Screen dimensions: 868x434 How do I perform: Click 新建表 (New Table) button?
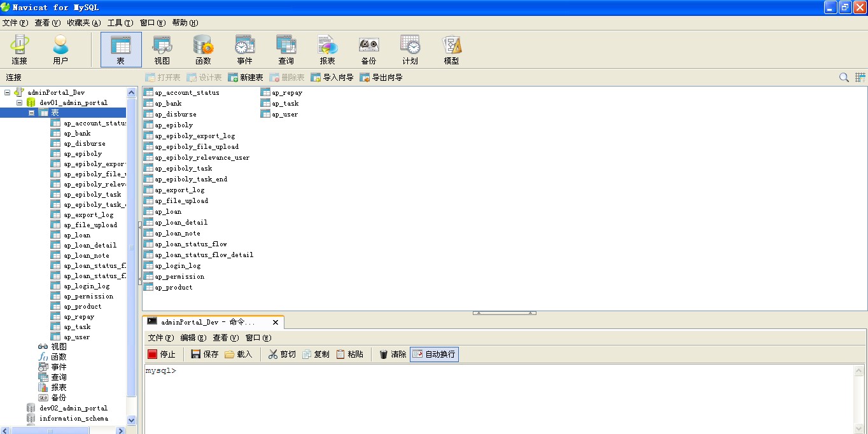(245, 78)
